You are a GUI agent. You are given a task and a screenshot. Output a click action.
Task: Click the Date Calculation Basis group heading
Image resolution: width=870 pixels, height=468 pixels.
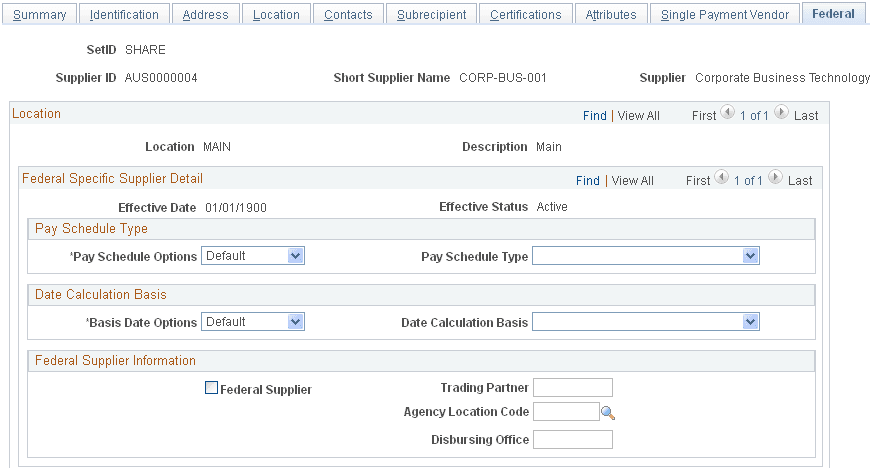[x=101, y=294]
